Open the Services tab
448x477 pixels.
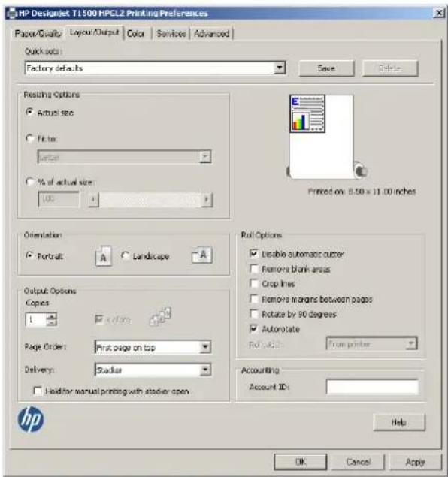(171, 34)
